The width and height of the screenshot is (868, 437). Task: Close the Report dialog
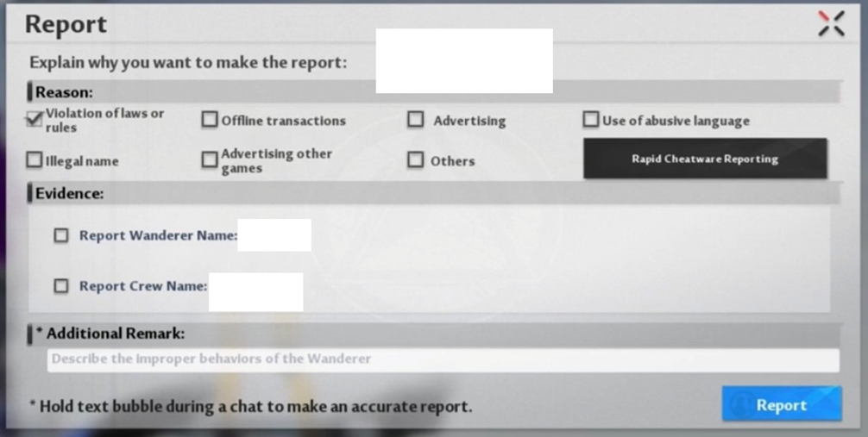click(x=832, y=24)
